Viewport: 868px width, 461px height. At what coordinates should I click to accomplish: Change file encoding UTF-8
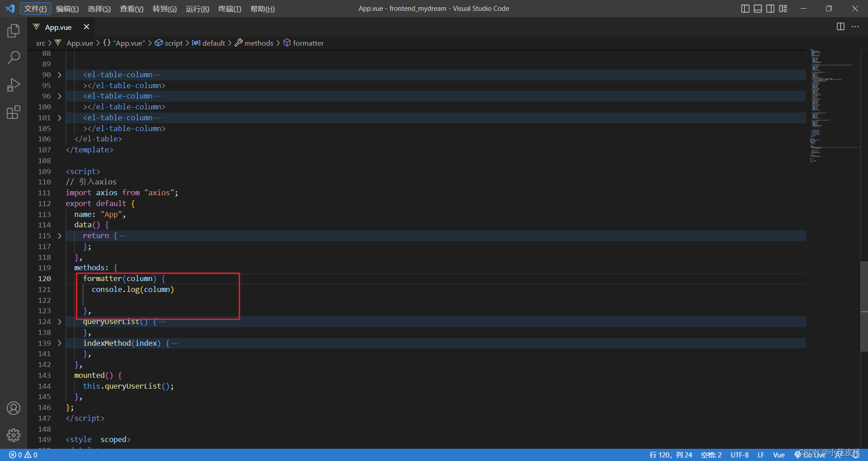coord(740,455)
